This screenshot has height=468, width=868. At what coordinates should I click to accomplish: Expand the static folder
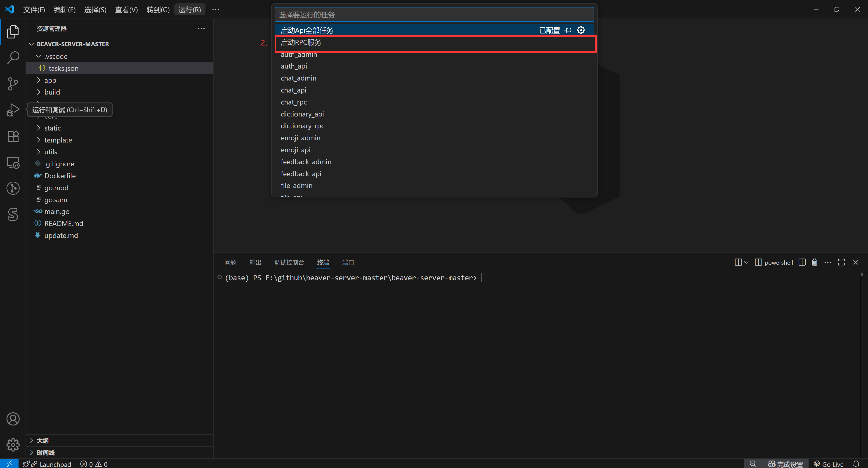click(x=38, y=128)
